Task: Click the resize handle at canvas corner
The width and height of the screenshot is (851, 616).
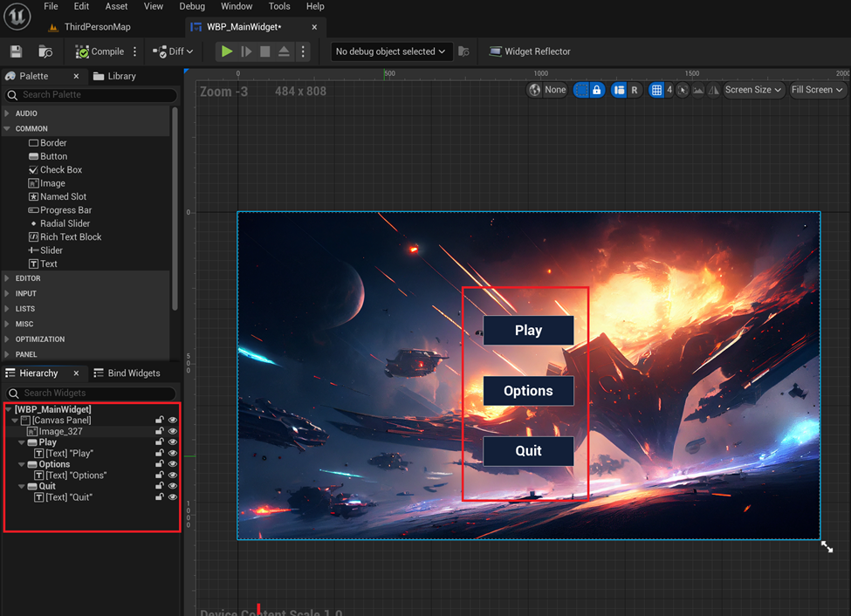Action: pyautogui.click(x=827, y=547)
